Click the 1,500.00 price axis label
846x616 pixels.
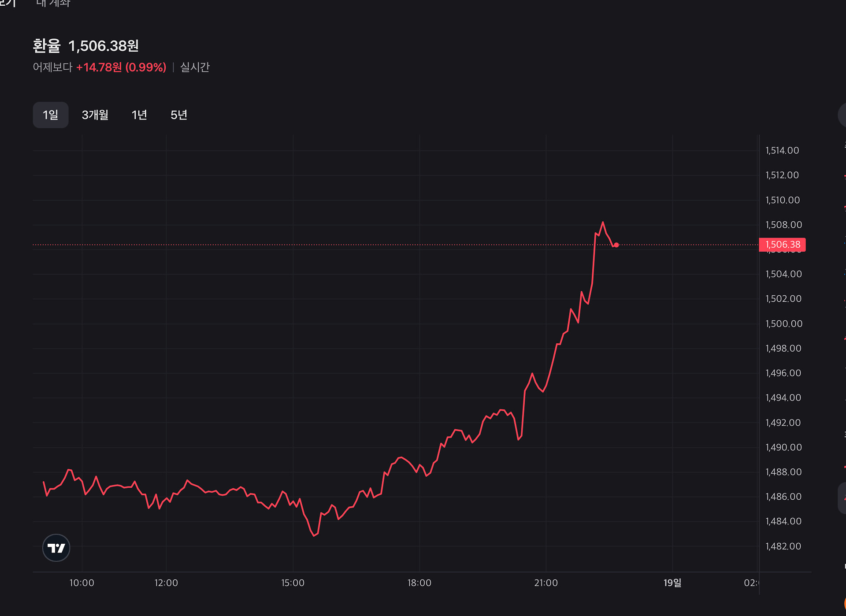pyautogui.click(x=783, y=324)
